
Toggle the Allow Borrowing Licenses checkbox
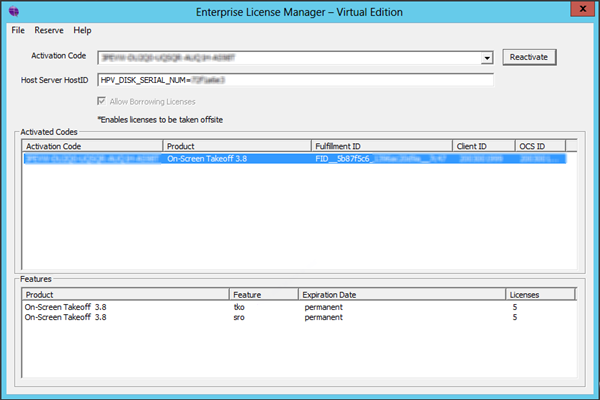(101, 101)
